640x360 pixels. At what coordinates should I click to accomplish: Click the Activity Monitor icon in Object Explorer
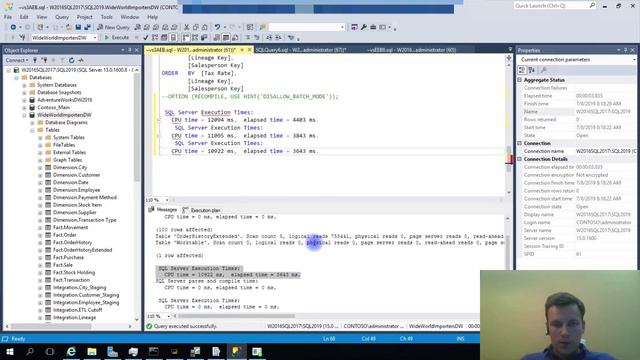tap(81, 60)
